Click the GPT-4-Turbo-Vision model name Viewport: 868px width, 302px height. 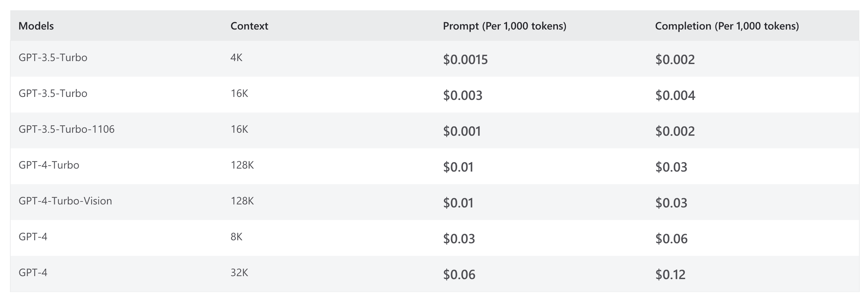click(65, 201)
